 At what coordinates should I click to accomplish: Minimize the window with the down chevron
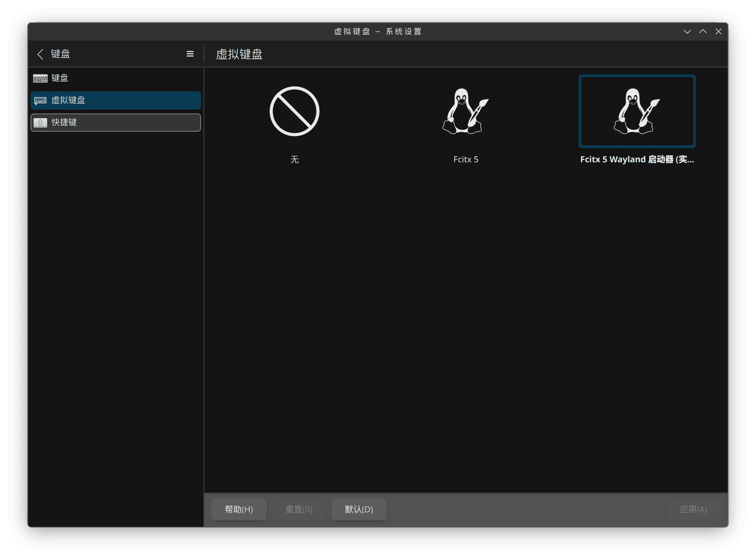click(x=687, y=32)
